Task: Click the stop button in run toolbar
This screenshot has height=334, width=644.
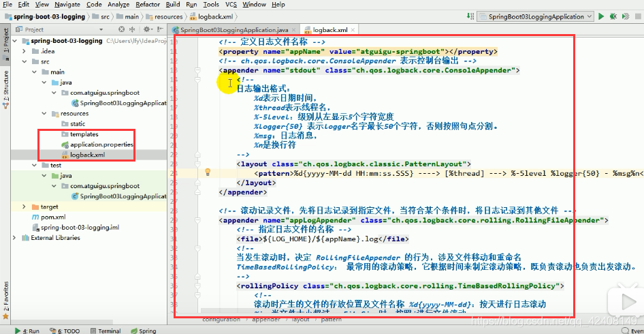Action: [x=637, y=16]
